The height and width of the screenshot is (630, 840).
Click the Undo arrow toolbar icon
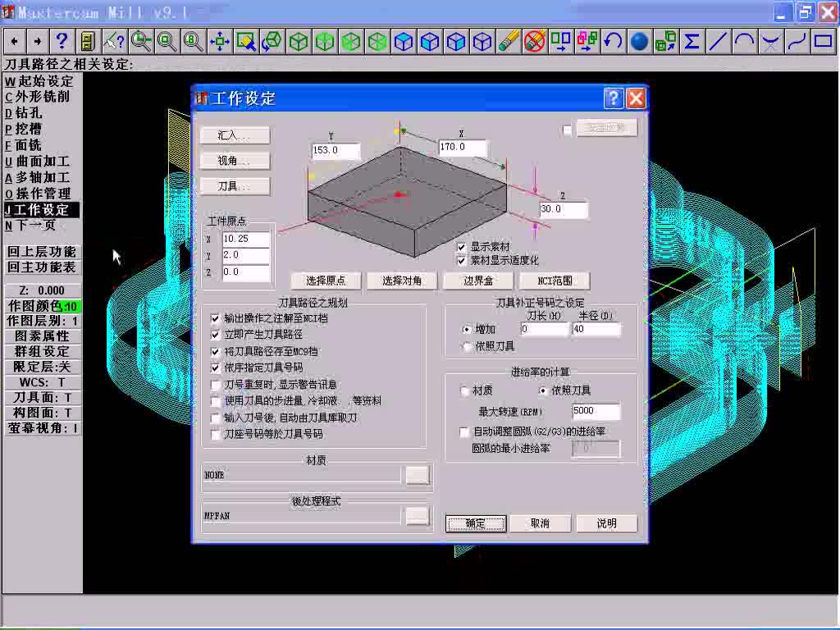click(x=613, y=41)
